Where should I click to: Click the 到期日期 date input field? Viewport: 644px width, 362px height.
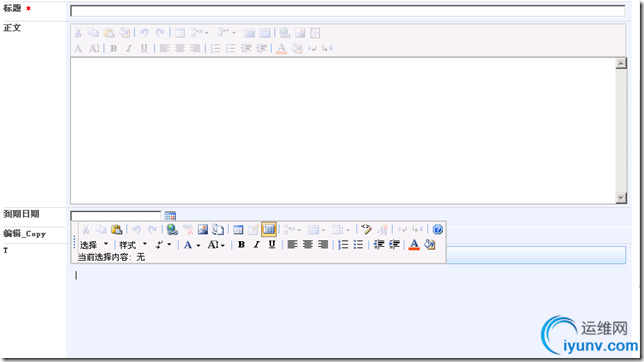click(115, 216)
